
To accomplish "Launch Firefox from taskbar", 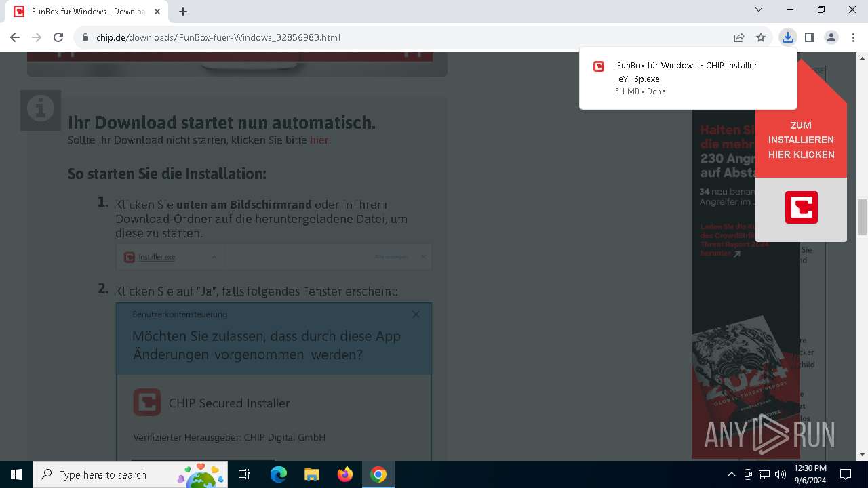I will click(344, 474).
